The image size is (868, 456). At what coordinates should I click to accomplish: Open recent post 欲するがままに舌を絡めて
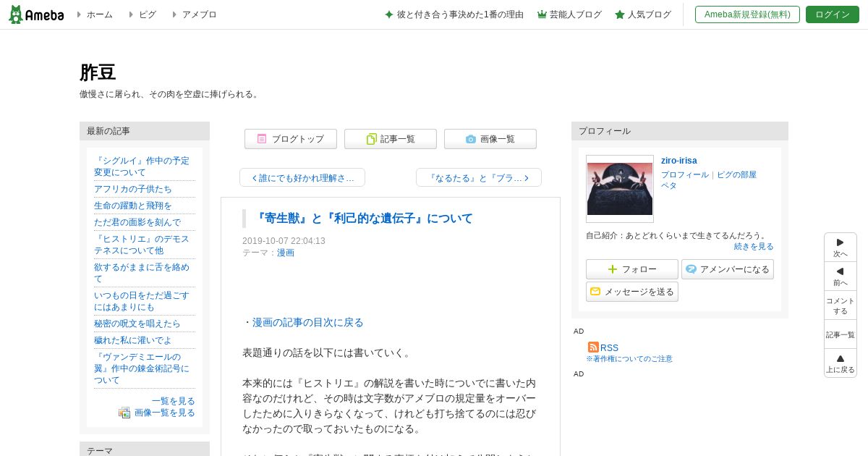tap(142, 273)
